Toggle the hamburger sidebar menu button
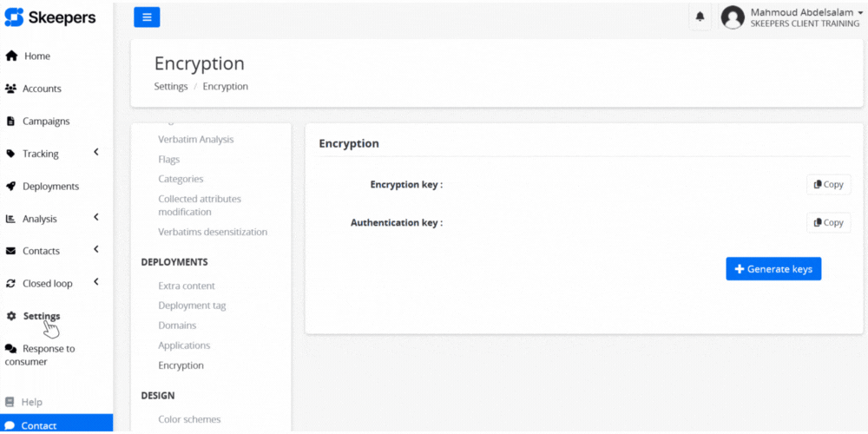The image size is (868, 434). pos(147,16)
